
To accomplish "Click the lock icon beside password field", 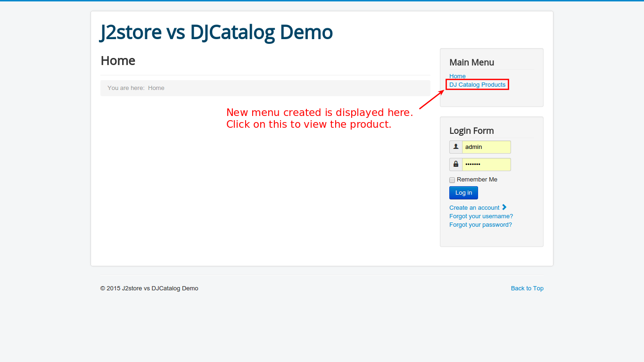I will [x=456, y=165].
